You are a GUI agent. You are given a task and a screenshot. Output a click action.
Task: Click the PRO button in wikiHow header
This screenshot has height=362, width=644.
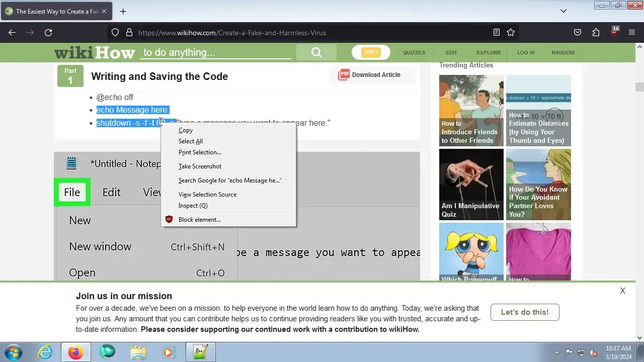pos(371,52)
